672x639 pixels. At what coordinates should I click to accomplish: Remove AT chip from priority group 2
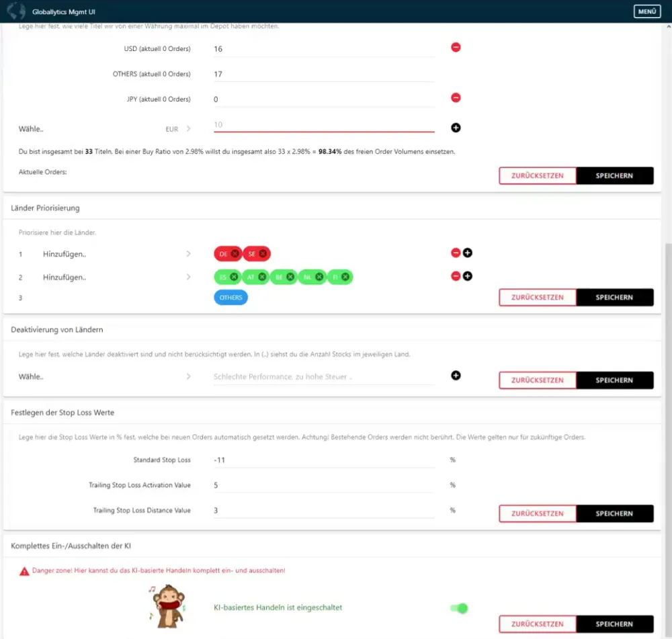click(x=262, y=277)
